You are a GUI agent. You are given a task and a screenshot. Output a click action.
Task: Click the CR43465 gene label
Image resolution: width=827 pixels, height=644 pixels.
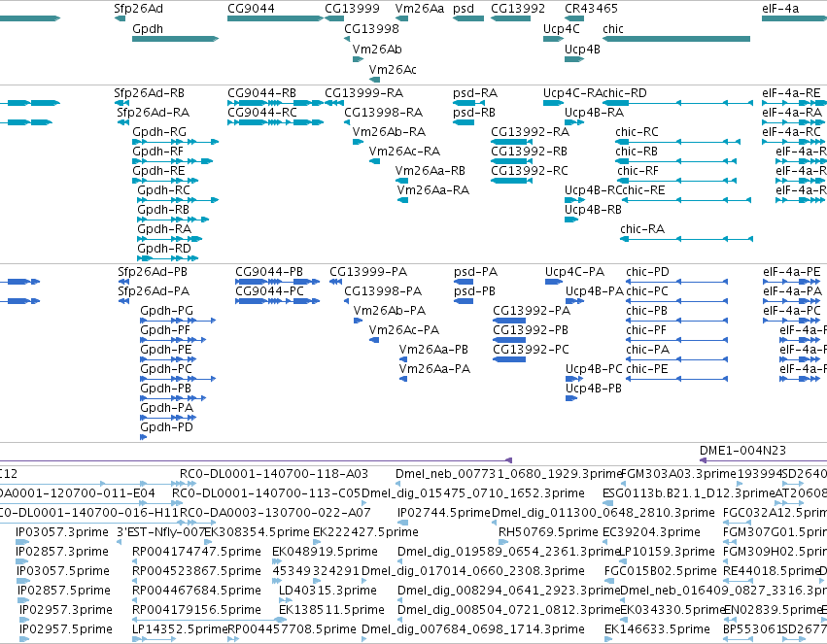tap(591, 9)
